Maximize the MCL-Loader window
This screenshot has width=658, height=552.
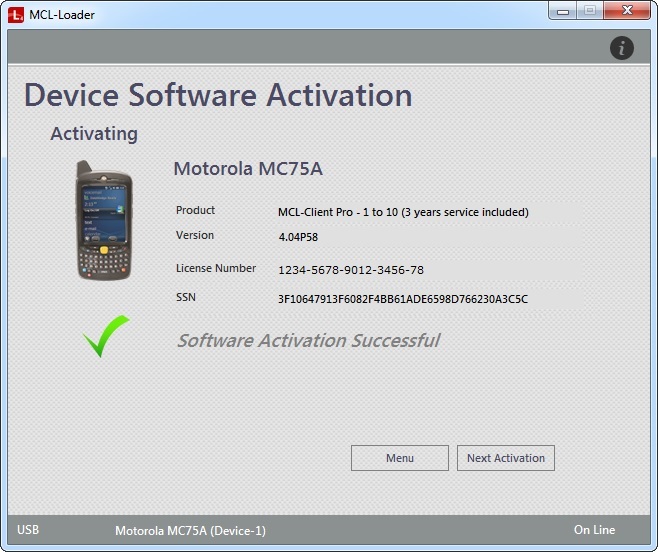(x=589, y=11)
